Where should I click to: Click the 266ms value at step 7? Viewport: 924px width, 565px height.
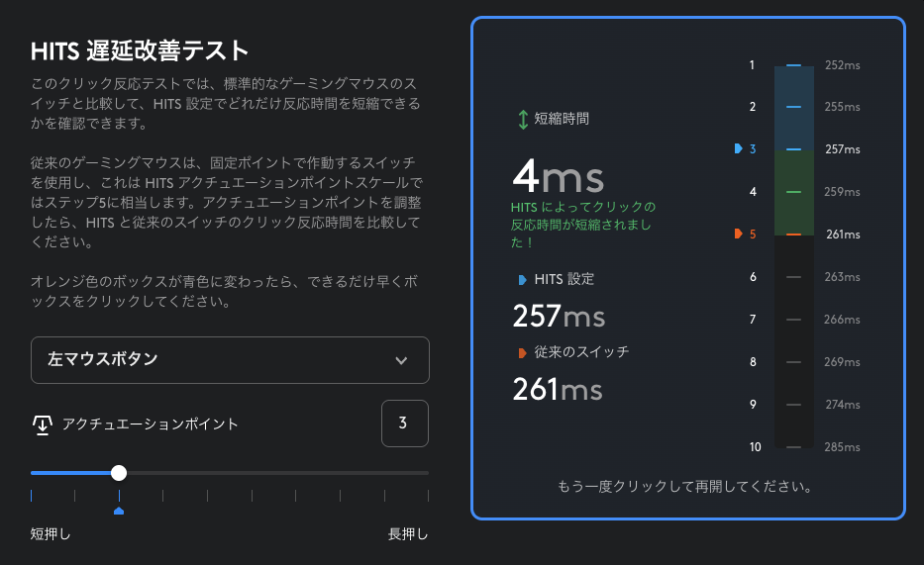pos(842,320)
